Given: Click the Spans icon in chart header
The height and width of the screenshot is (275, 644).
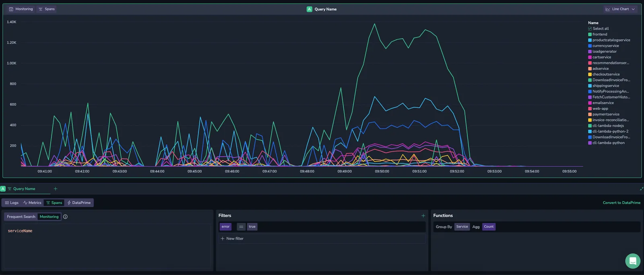Looking at the screenshot, I should click(x=40, y=9).
